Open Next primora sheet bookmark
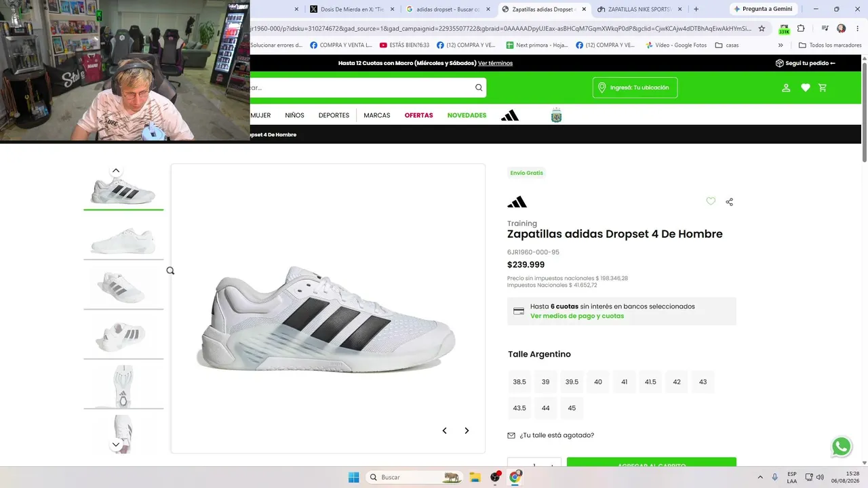Viewport: 868px width, 488px height. click(537, 45)
